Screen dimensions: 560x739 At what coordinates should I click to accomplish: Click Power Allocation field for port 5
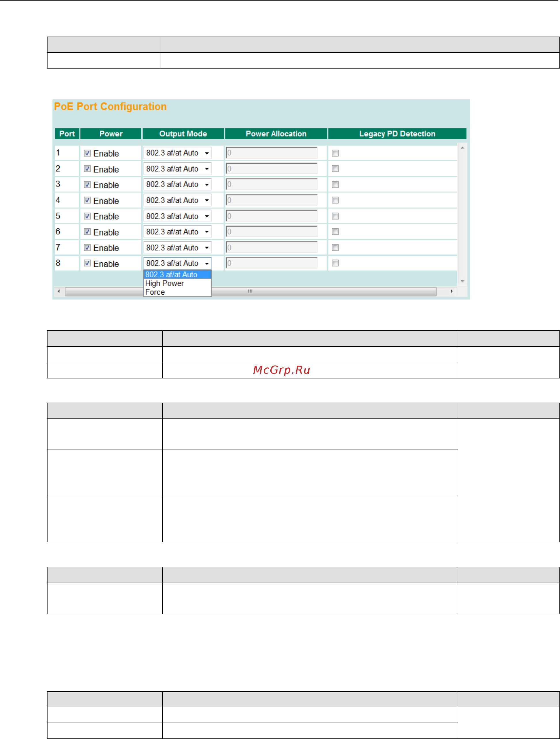coord(272,216)
